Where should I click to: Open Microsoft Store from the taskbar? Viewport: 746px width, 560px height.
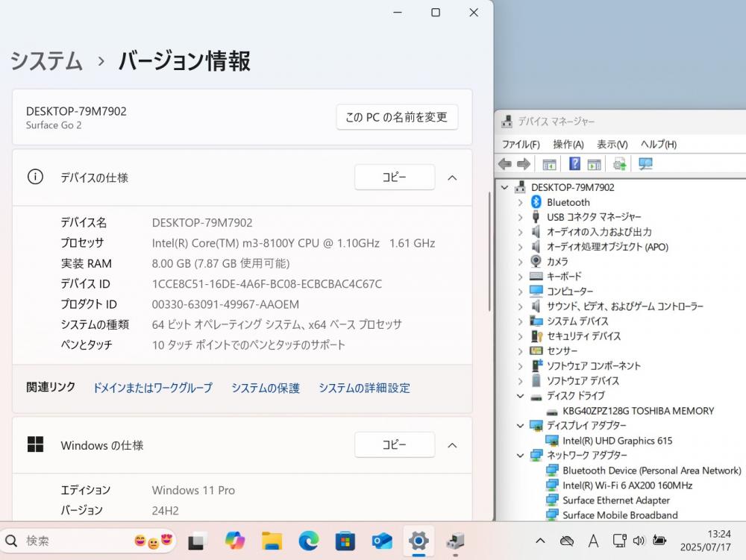pyautogui.click(x=345, y=541)
